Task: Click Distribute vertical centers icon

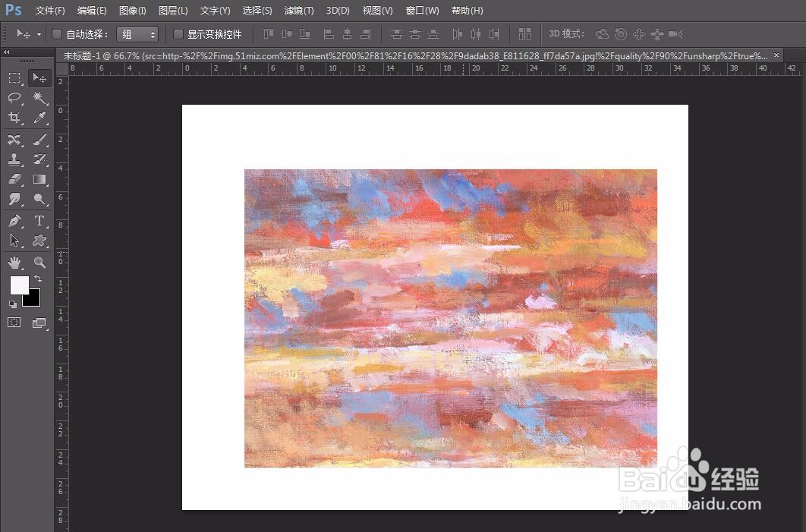Action: (415, 34)
